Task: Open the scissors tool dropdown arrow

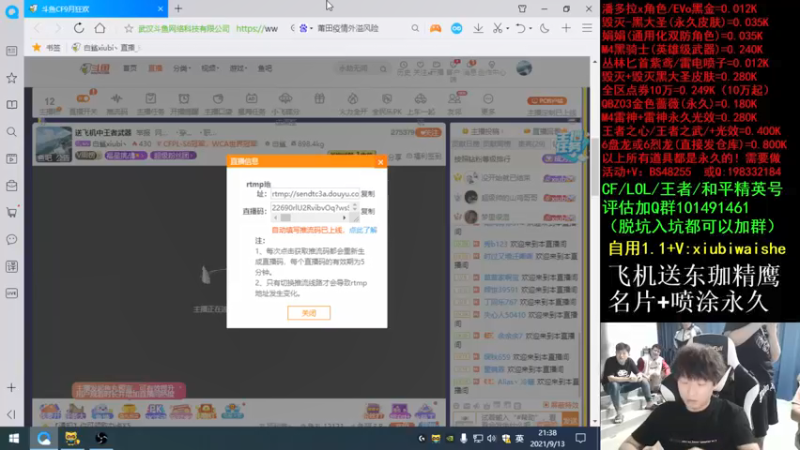Action: tap(508, 29)
